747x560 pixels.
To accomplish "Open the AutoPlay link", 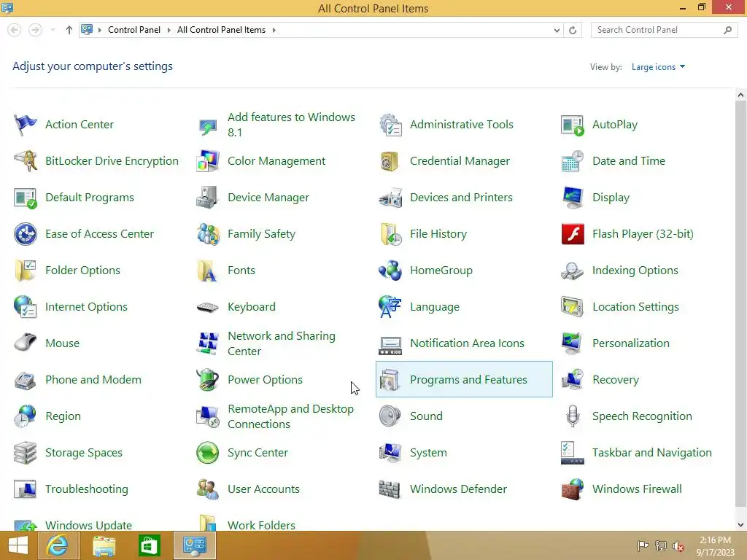I will (615, 125).
